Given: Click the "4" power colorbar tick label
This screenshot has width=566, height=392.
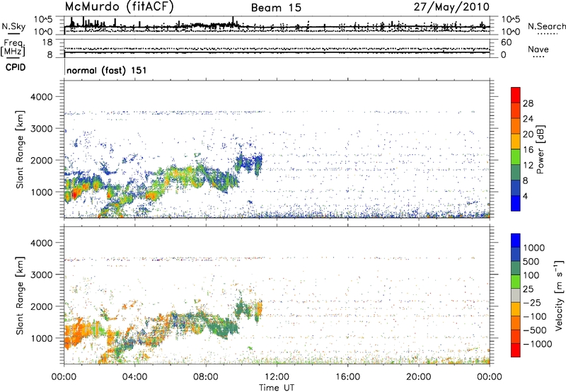Looking at the screenshot, I should point(526,196).
